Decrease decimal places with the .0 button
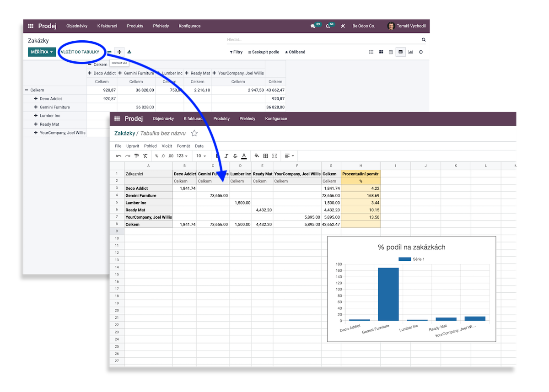The width and height of the screenshot is (549, 392). tap(163, 156)
